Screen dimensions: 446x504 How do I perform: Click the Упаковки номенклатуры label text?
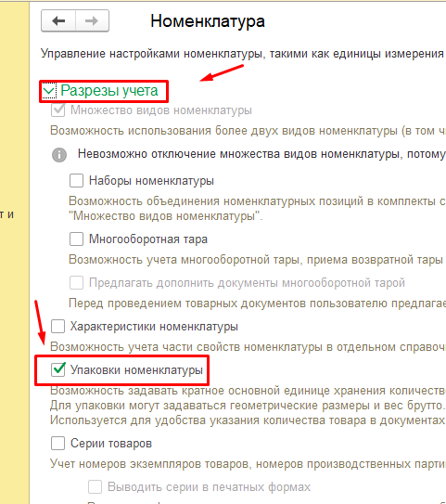click(x=136, y=370)
